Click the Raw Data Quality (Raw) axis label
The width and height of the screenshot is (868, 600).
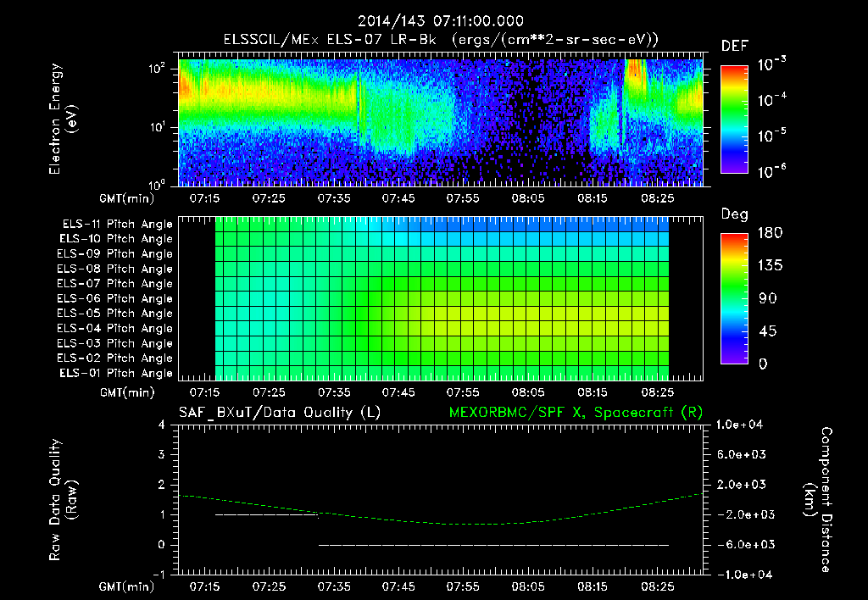click(x=63, y=500)
